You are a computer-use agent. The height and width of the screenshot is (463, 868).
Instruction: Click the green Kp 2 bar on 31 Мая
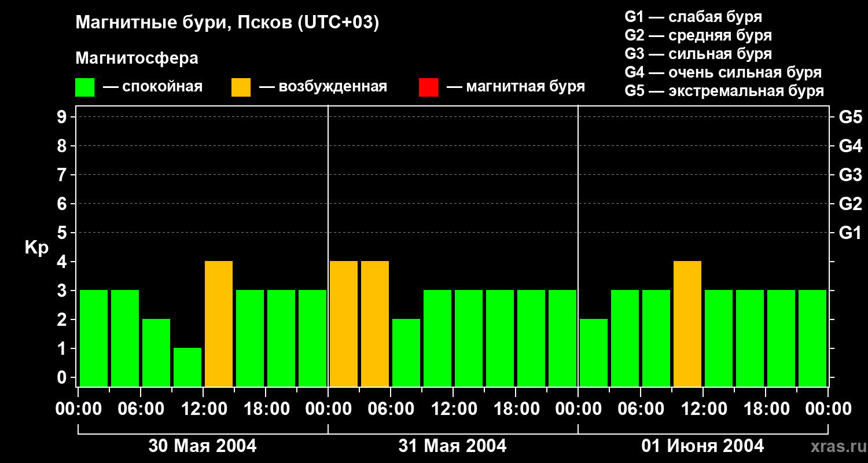pos(406,352)
